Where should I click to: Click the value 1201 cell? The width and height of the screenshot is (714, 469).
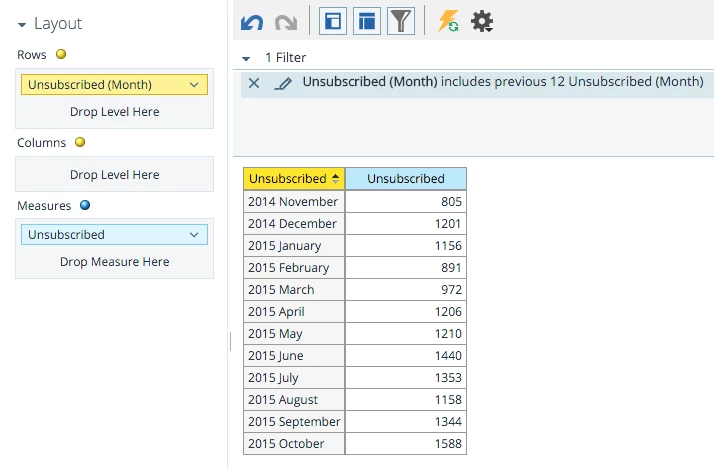click(406, 224)
